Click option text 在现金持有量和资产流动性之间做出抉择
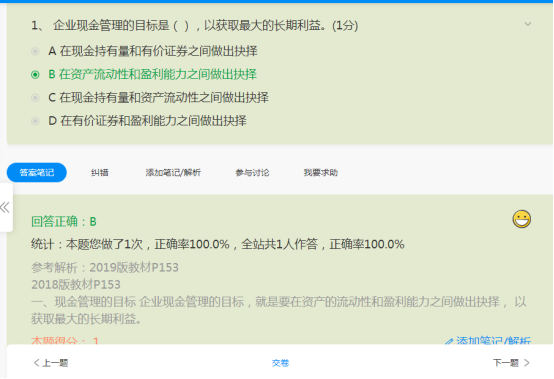Screen dimensions: 554x379 click(x=164, y=97)
